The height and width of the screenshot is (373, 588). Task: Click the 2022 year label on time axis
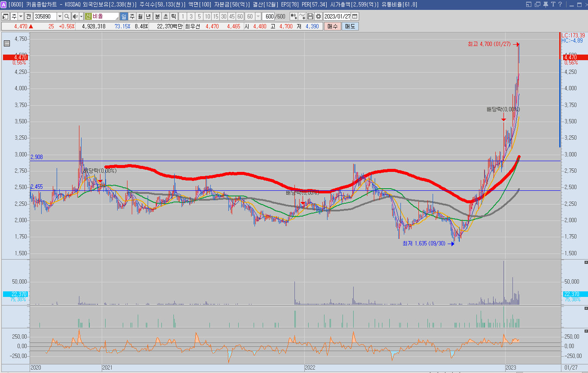coord(310,368)
